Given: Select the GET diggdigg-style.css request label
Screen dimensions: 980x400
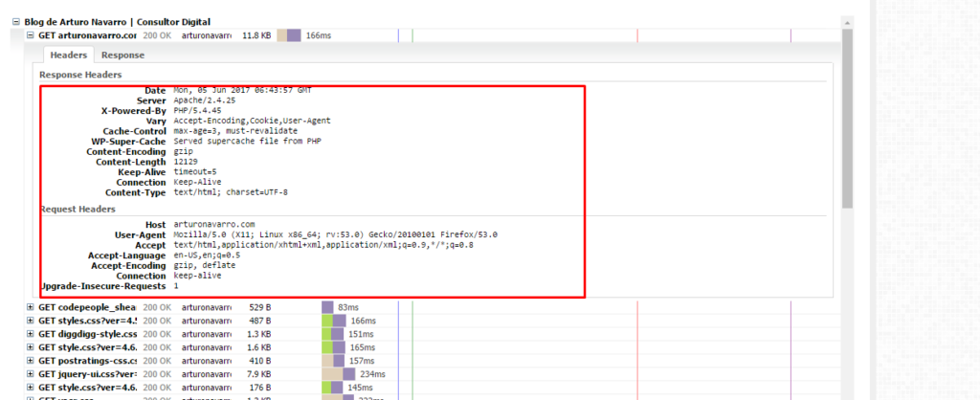Looking at the screenshot, I should coord(87,334).
